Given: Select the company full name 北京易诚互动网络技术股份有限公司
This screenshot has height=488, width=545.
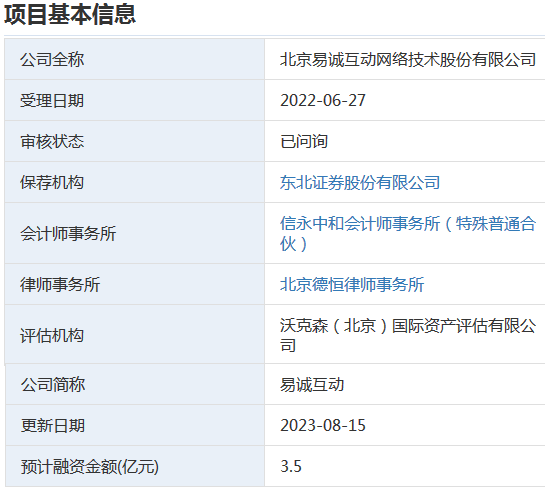Looking at the screenshot, I should click(408, 59).
